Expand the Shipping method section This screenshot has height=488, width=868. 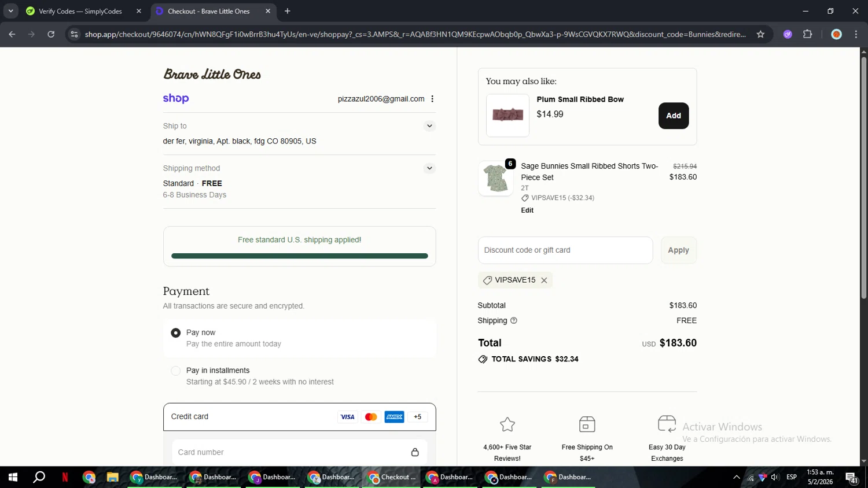click(x=429, y=168)
